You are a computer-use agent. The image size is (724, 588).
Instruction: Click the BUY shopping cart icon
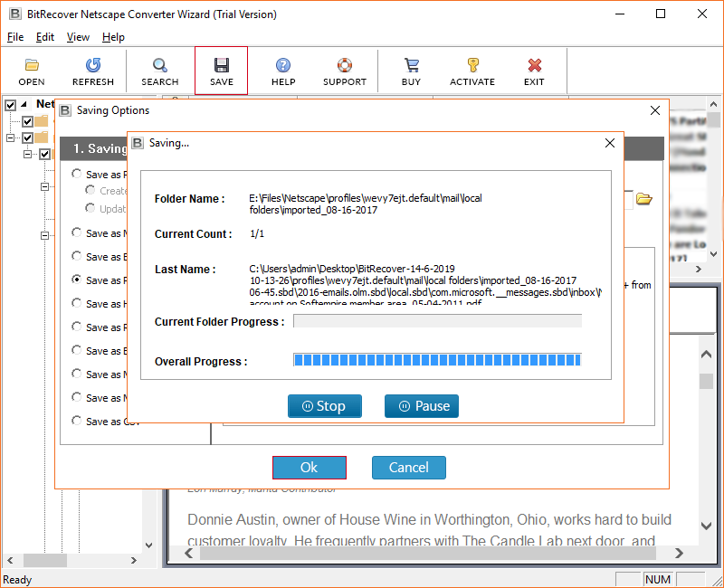pyautogui.click(x=411, y=65)
